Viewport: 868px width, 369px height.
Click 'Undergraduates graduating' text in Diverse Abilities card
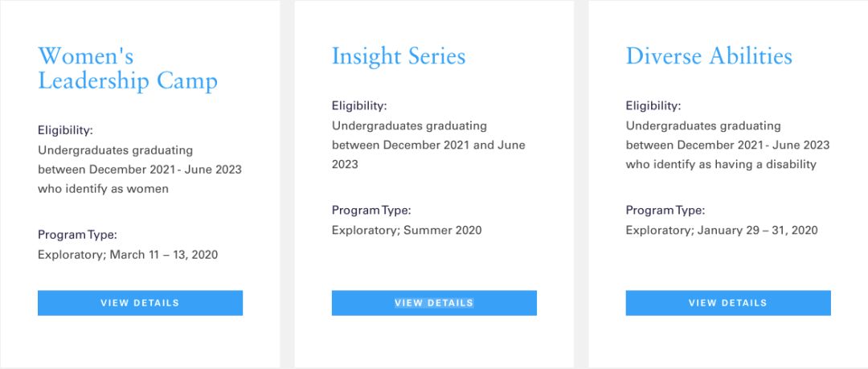point(703,125)
